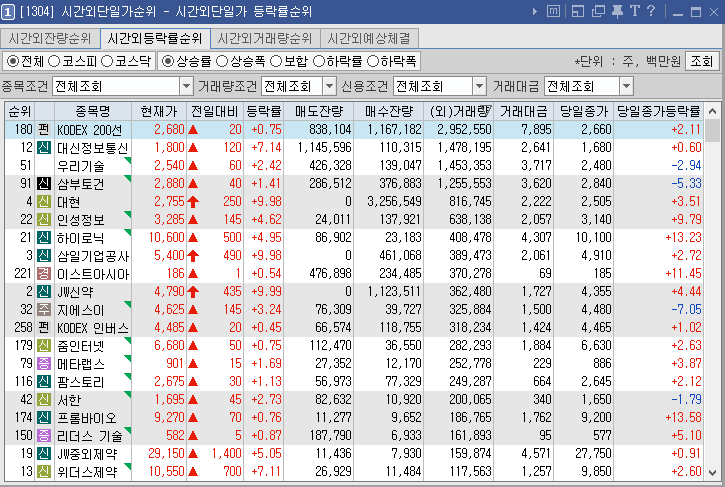Select the 인성정보 stock name
The height and width of the screenshot is (487, 725).
(x=80, y=220)
